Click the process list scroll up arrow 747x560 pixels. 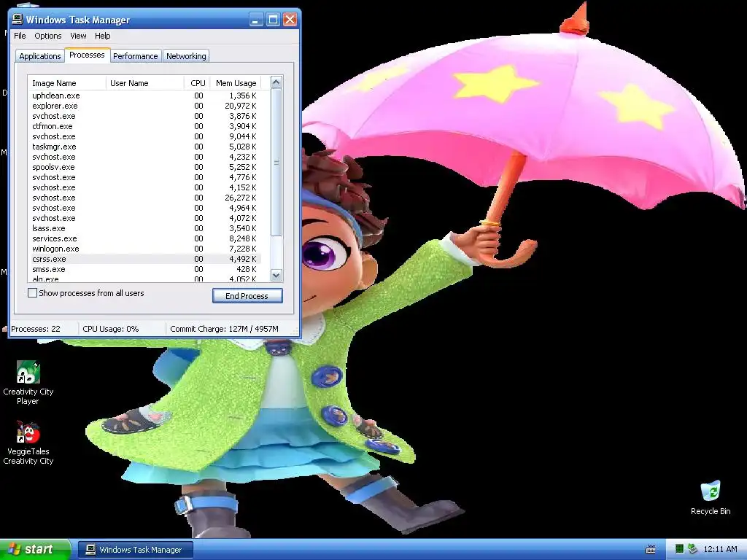coord(276,82)
